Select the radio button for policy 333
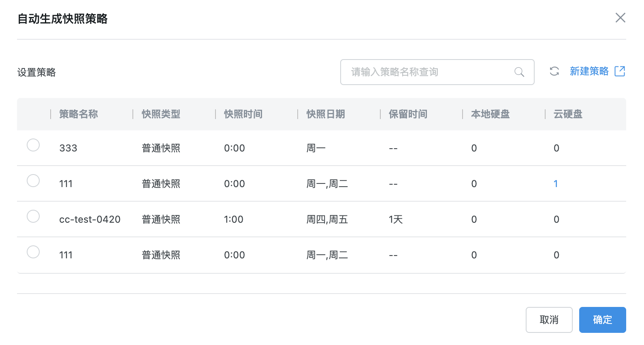644x345 pixels. (x=33, y=145)
